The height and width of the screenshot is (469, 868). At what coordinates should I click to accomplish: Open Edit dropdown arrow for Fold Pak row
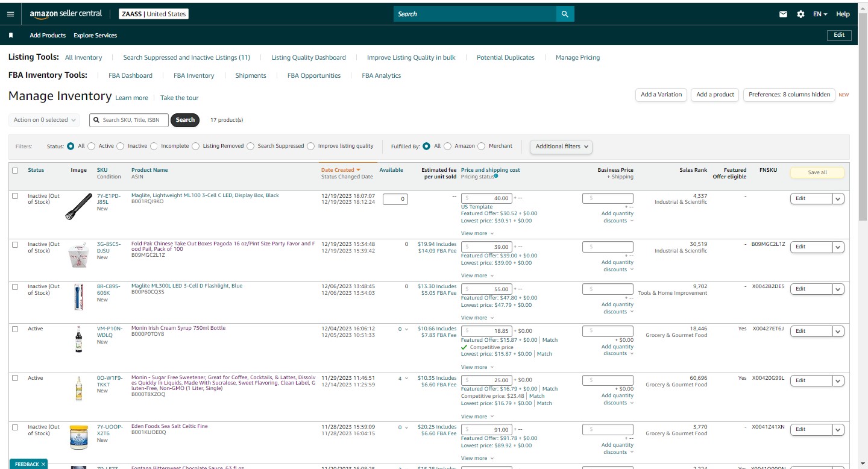838,247
